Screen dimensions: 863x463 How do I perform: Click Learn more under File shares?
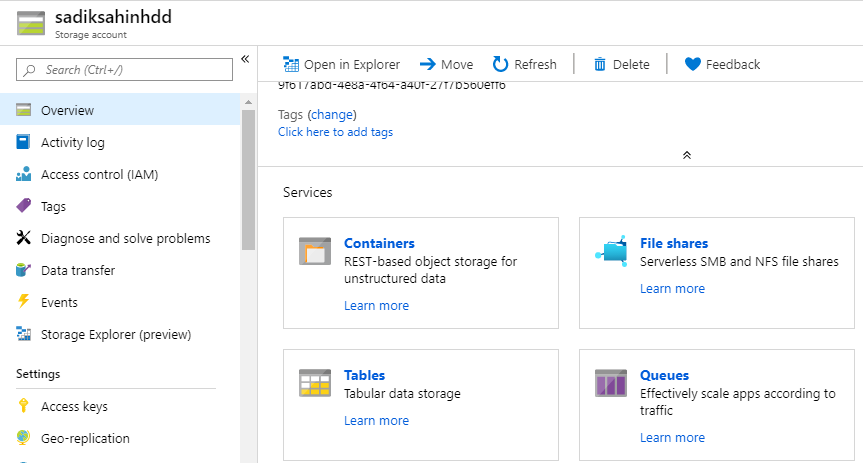(x=672, y=288)
